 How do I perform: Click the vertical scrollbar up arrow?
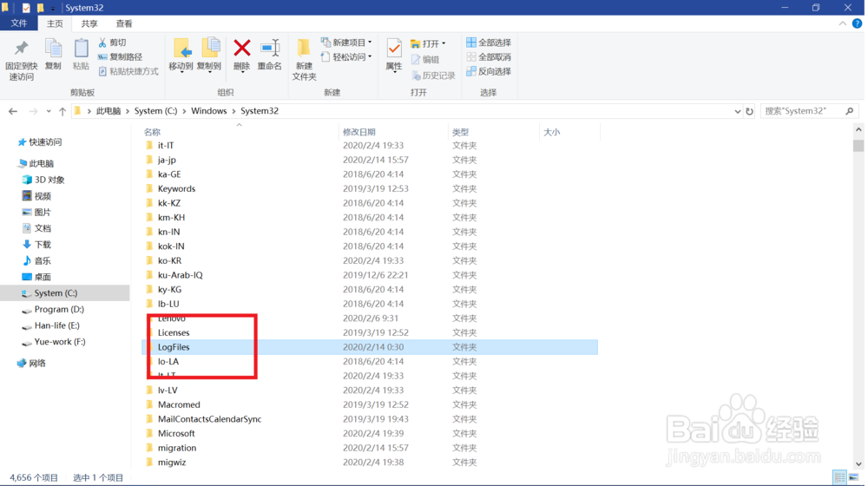[858, 129]
